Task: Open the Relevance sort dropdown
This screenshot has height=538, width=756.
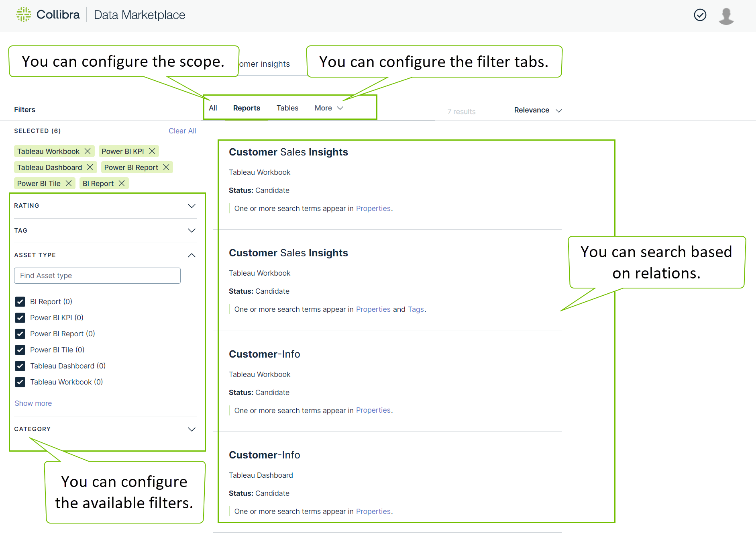Action: 538,110
